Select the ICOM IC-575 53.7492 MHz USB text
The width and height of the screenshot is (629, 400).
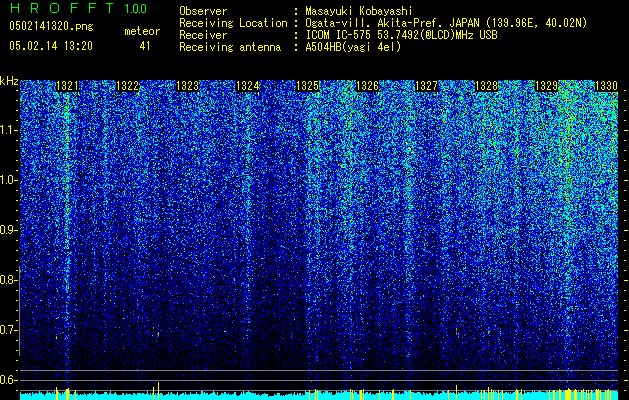coord(401,35)
